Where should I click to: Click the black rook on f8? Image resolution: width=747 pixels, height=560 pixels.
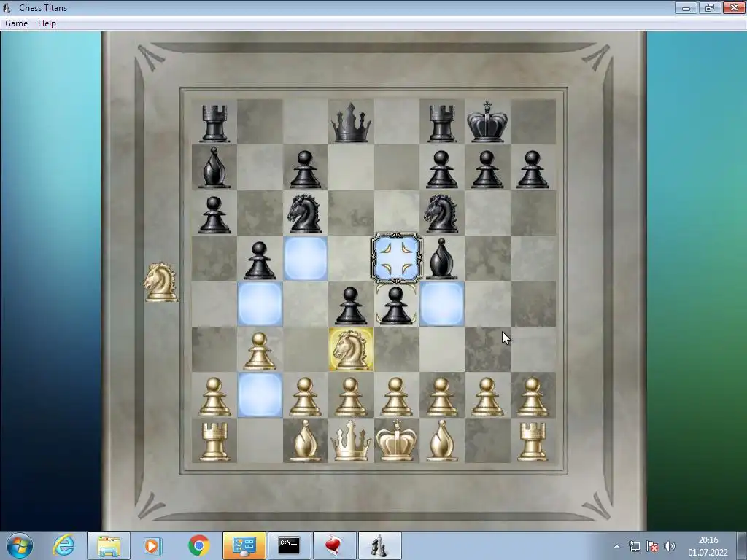click(442, 124)
